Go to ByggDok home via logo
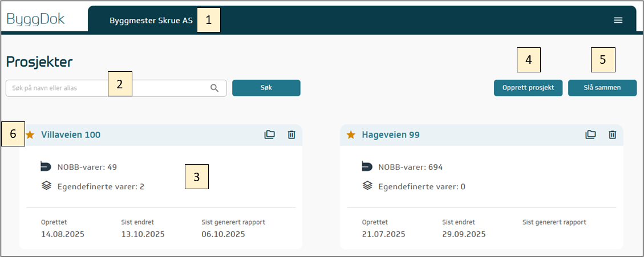This screenshot has height=257, width=644. [36, 19]
